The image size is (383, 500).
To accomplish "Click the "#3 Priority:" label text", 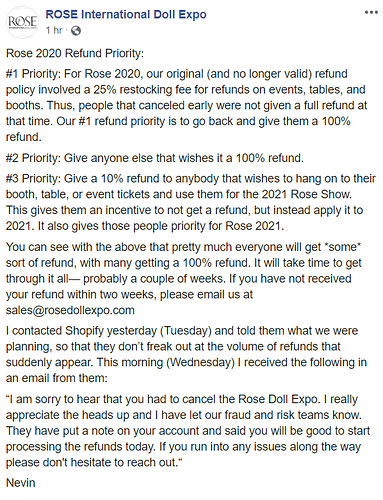I will pyautogui.click(x=33, y=178).
